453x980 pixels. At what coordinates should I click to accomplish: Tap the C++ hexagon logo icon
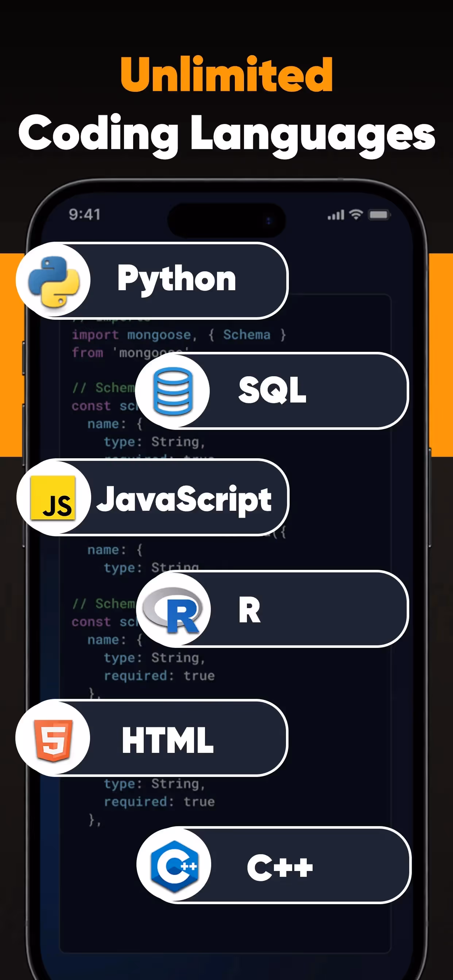tap(174, 866)
